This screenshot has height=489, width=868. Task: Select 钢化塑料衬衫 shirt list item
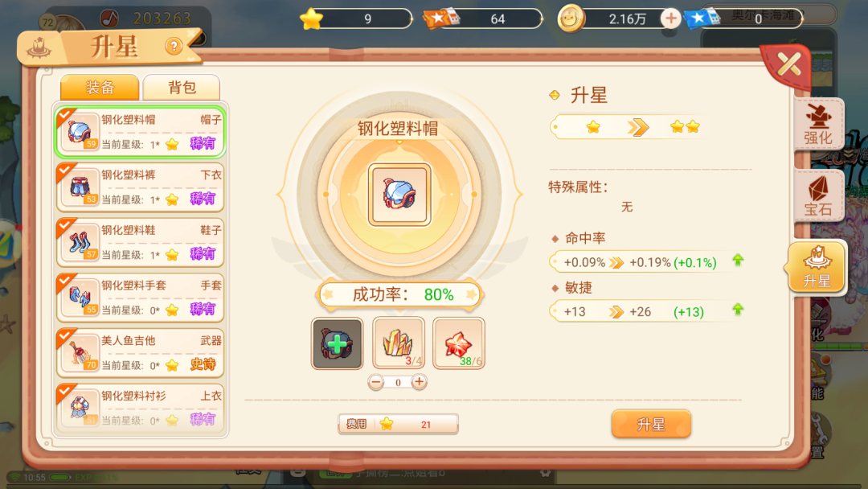[141, 408]
